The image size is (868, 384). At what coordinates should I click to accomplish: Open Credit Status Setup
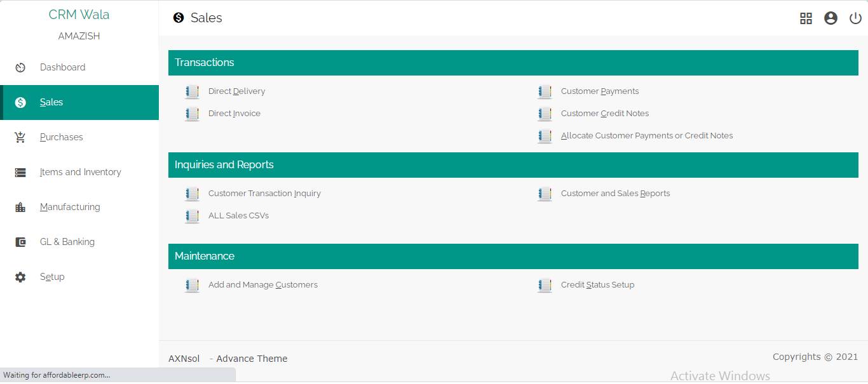[x=597, y=285]
